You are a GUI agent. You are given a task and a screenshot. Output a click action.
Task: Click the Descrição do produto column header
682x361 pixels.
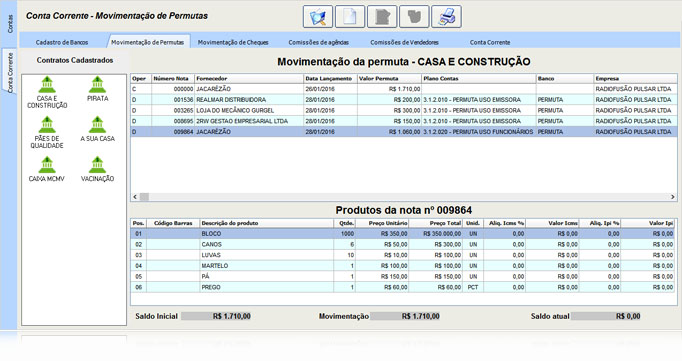[266, 223]
